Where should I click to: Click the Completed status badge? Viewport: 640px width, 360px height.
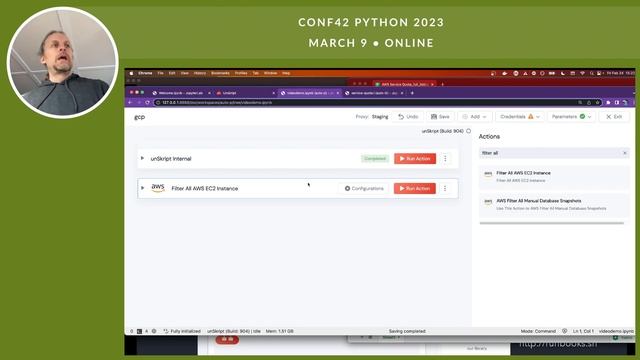(375, 158)
